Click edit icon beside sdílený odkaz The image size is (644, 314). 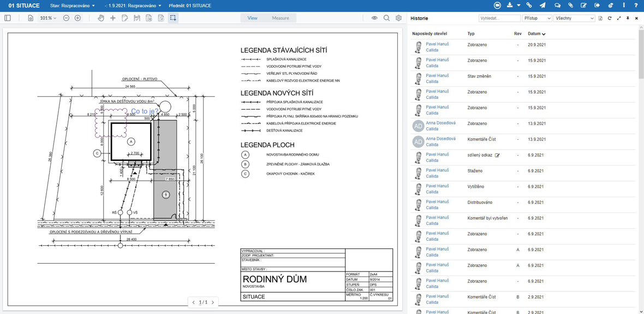pos(497,155)
